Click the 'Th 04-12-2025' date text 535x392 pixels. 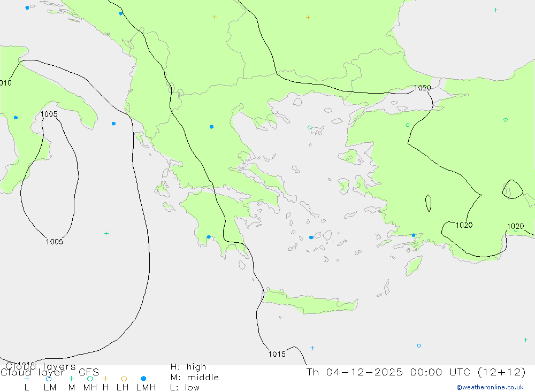point(354,372)
